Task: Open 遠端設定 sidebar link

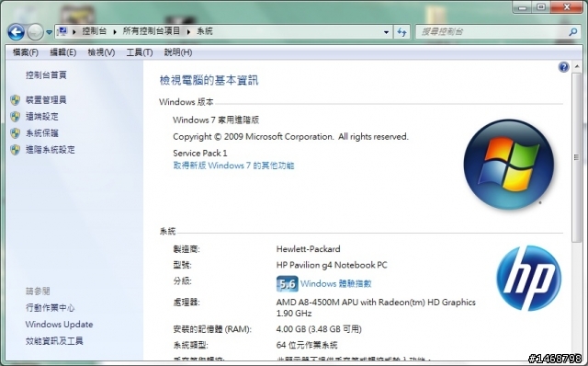Action: click(x=41, y=117)
